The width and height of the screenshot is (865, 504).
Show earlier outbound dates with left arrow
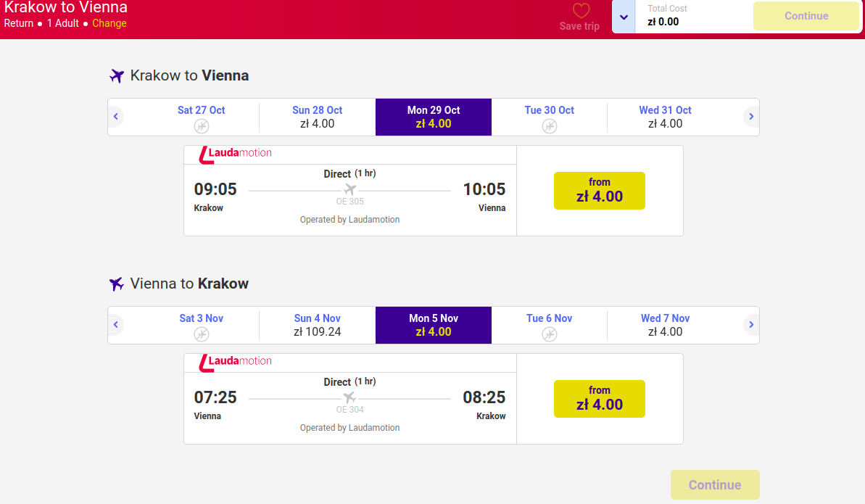115,116
